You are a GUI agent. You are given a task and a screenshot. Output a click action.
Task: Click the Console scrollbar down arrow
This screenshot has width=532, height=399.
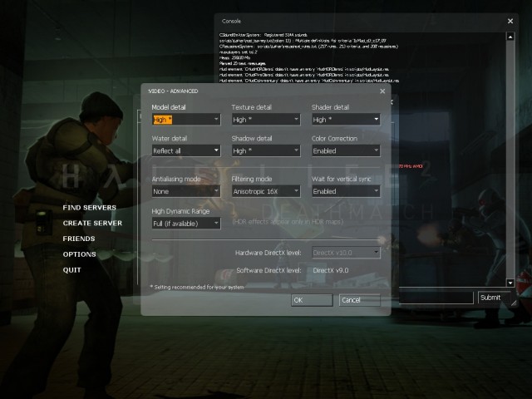click(x=510, y=283)
